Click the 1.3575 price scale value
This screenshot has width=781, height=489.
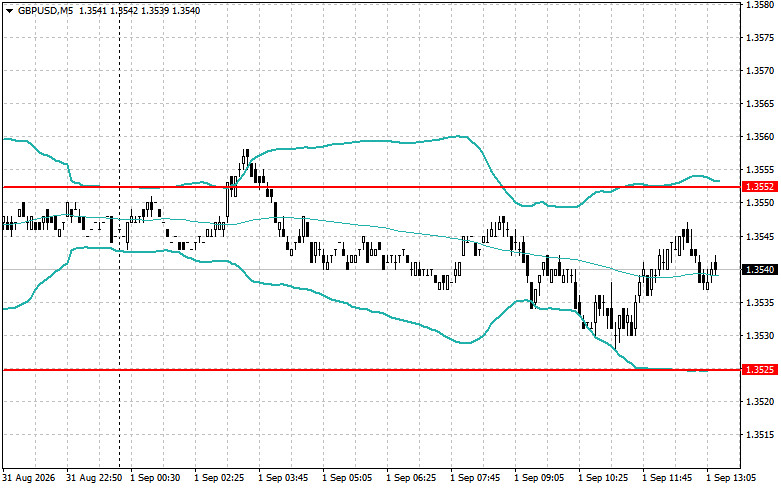[760, 38]
